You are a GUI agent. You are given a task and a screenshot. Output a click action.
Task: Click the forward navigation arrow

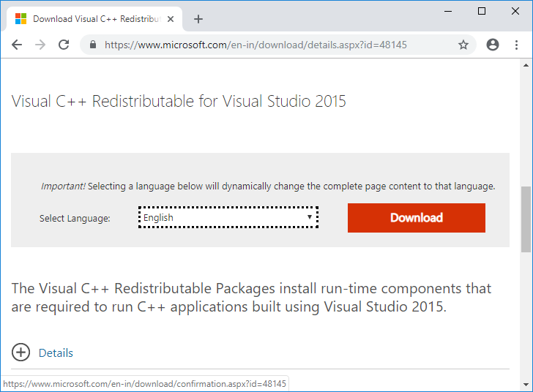point(40,45)
